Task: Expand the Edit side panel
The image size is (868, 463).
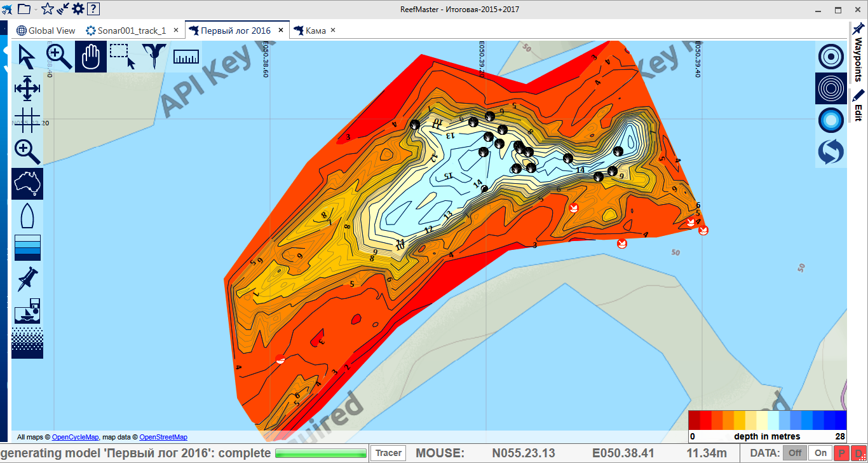Action: [858, 106]
